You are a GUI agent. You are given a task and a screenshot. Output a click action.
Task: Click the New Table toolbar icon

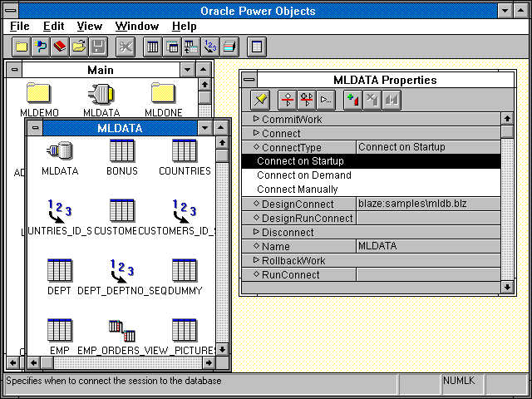153,47
